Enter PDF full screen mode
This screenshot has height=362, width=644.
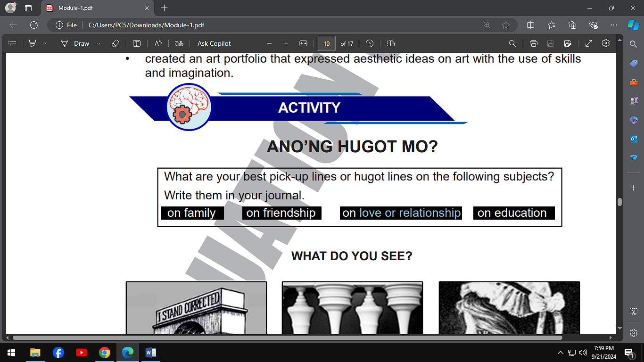coord(589,43)
